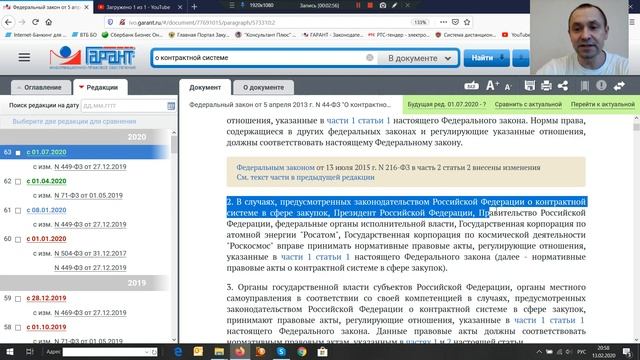The height and width of the screenshot is (360, 640).
Task: Reload the browser page
Action: 36,22
